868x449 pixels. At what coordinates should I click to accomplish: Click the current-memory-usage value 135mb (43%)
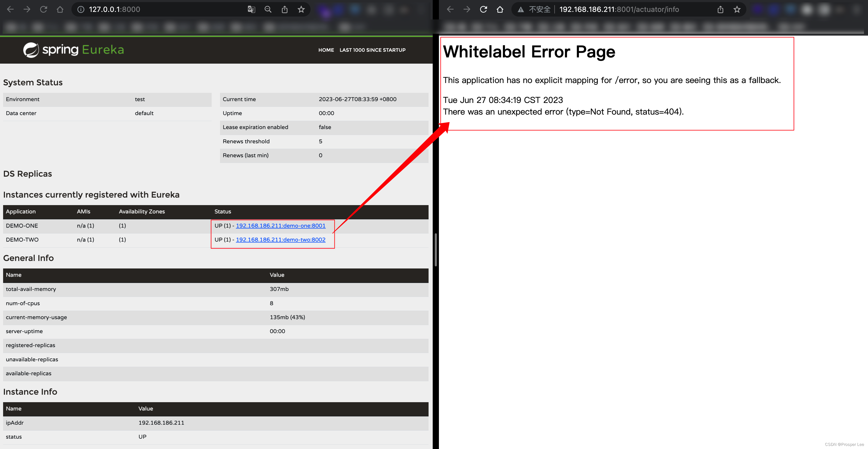tap(288, 317)
